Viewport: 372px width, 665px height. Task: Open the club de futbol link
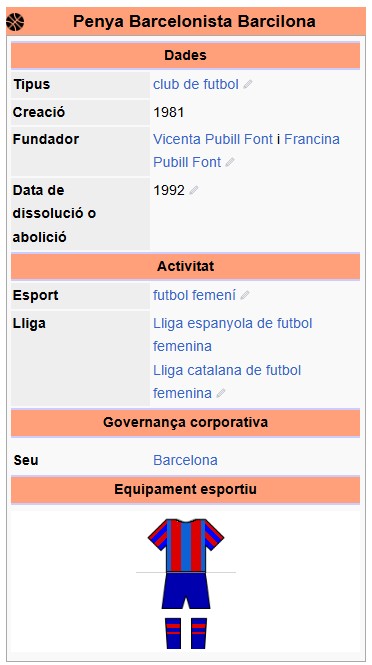pyautogui.click(x=196, y=84)
